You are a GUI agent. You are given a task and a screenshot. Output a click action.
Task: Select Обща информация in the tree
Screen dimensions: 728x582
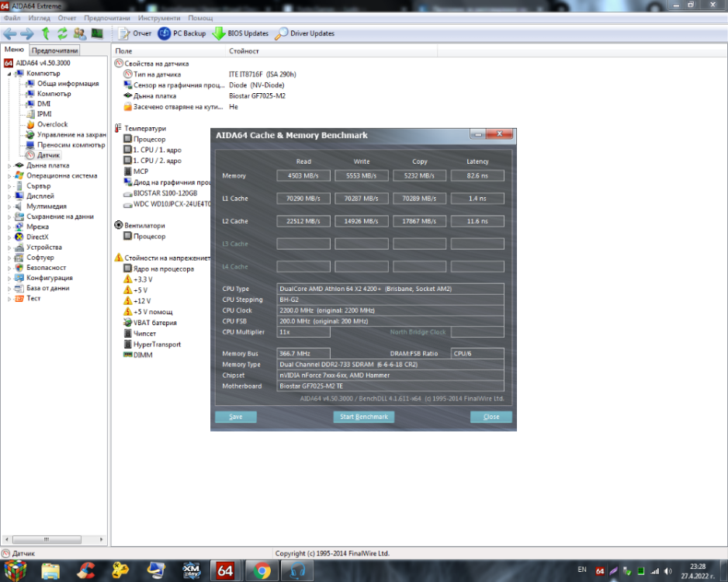click(x=68, y=84)
